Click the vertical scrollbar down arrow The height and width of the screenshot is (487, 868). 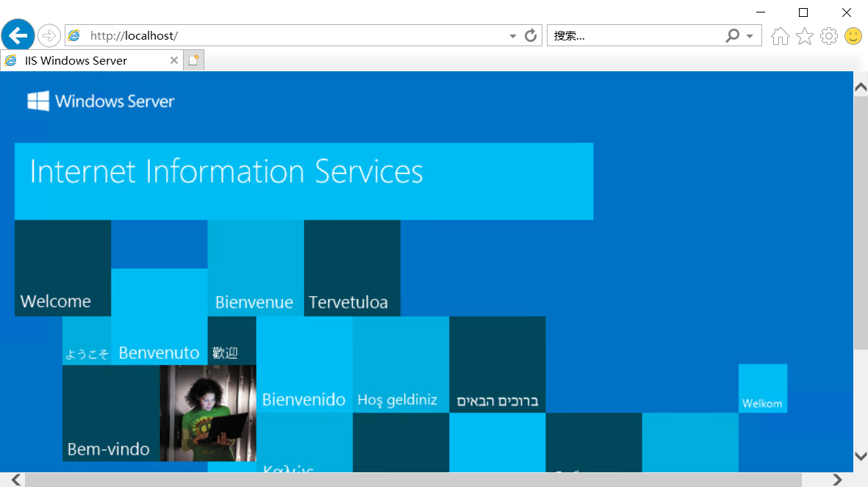(860, 457)
